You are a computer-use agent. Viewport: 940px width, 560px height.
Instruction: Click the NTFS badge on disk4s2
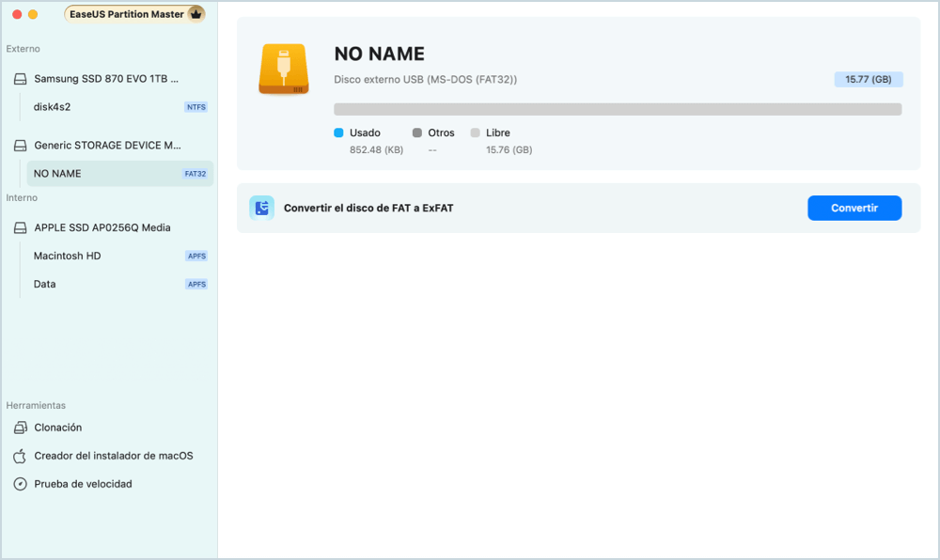click(x=196, y=107)
